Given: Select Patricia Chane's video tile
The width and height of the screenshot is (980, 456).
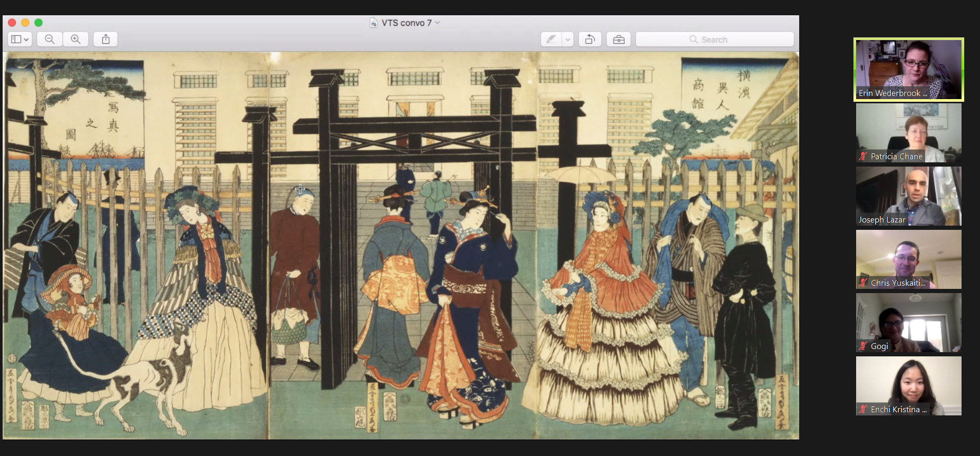Looking at the screenshot, I should coord(908,133).
